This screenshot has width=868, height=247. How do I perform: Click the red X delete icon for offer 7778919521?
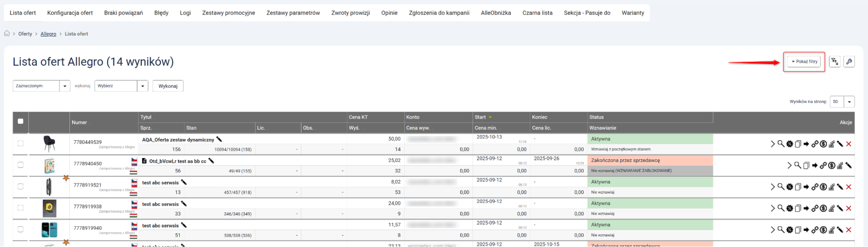pyautogui.click(x=849, y=187)
